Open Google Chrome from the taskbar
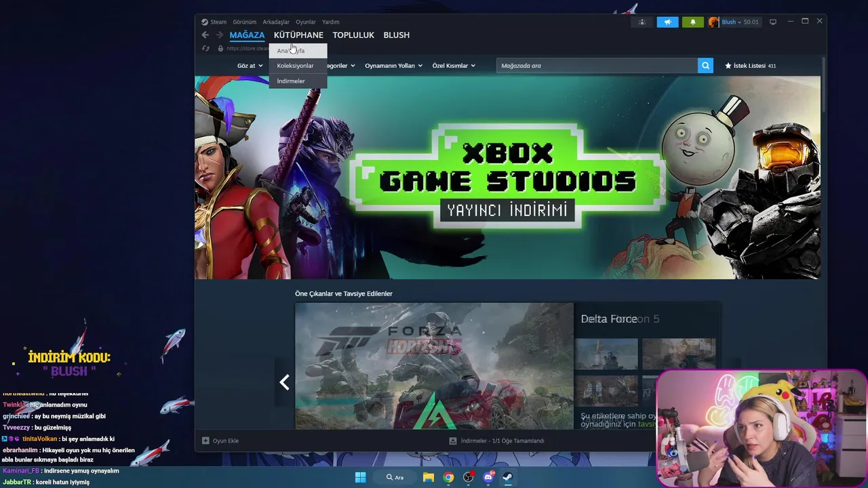This screenshot has height=488, width=868. pyautogui.click(x=448, y=477)
